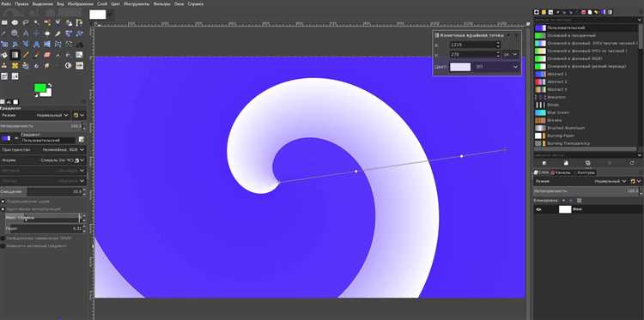Click the green foreground color swatch
This screenshot has height=320, width=644.
[39, 88]
